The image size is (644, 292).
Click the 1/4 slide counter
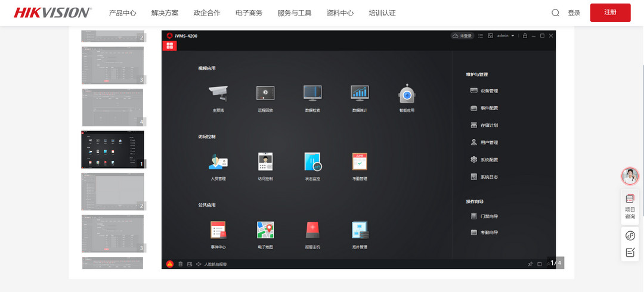556,262
